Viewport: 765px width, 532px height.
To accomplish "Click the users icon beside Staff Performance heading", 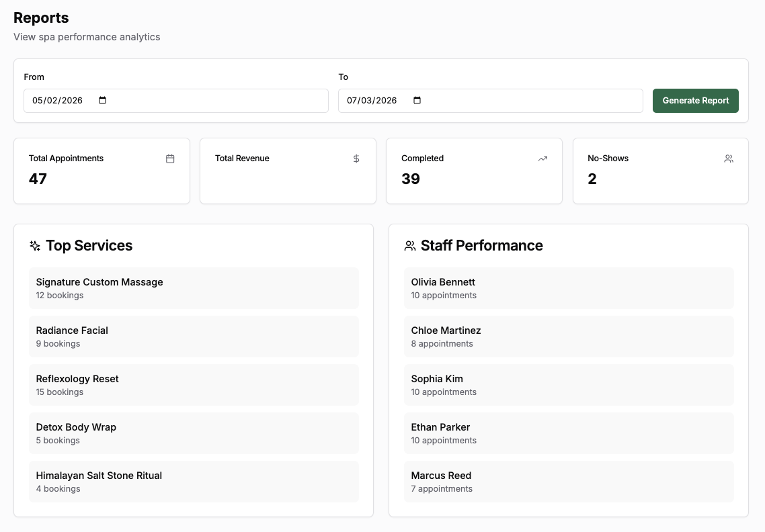I will pyautogui.click(x=409, y=246).
